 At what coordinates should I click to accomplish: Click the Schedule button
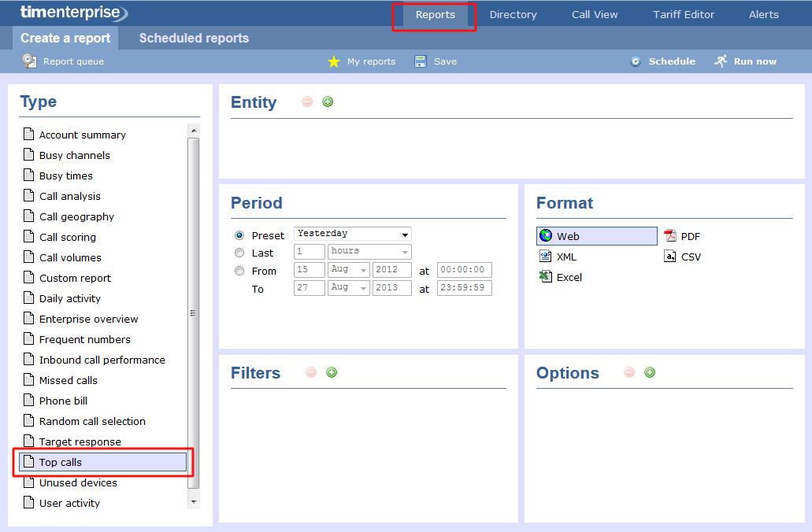point(663,61)
